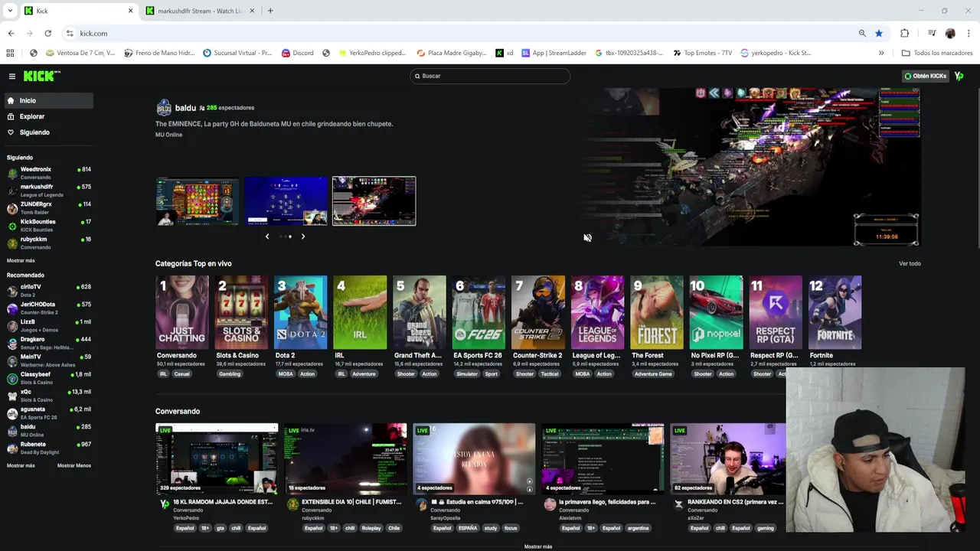The image size is (980, 551).
Task: Open markushdlfr followed channel
Action: point(48,191)
